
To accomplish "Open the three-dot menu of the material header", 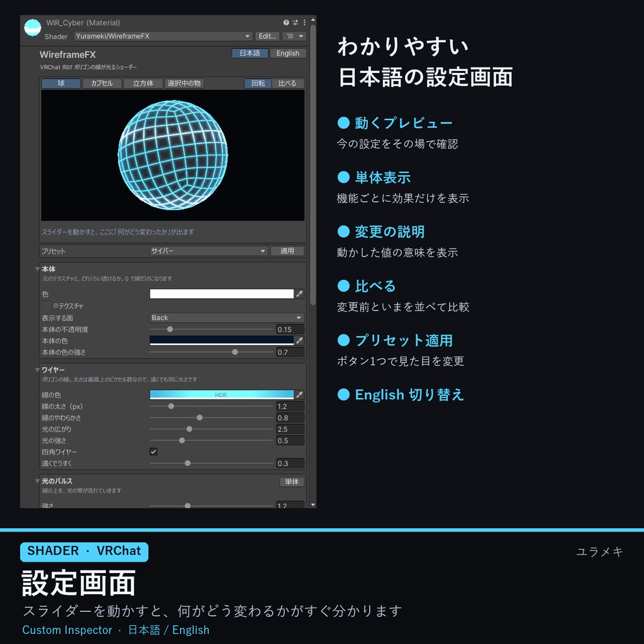I will tap(304, 23).
